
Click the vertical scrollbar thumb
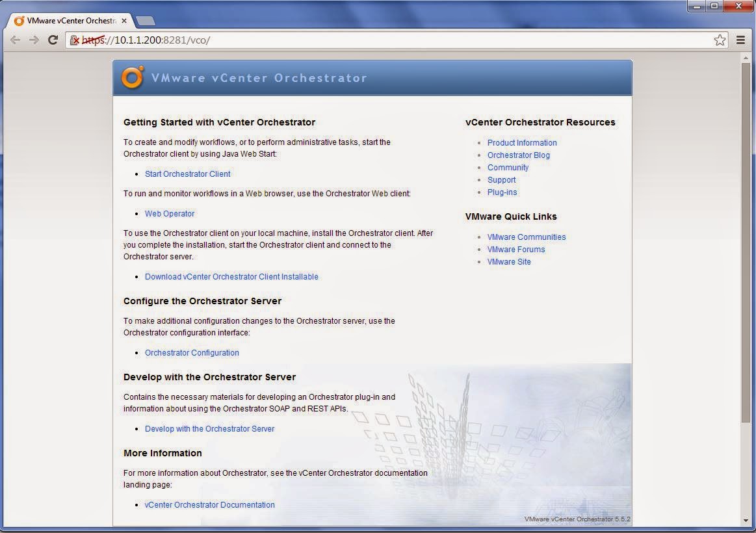746,242
